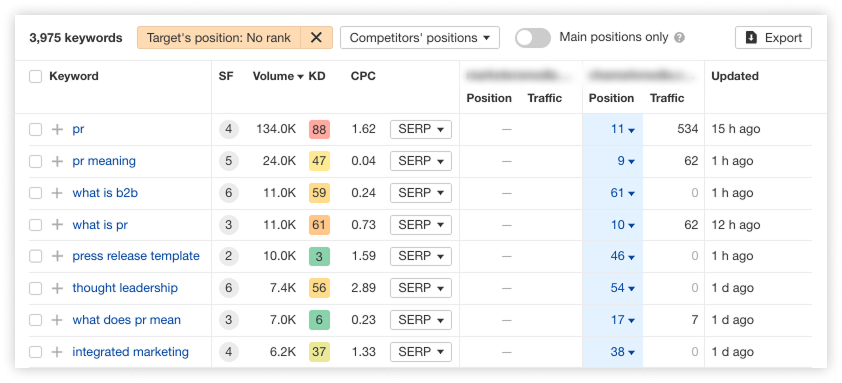The image size is (842, 383).
Task: Toggle Main positions only switch
Action: (x=533, y=38)
